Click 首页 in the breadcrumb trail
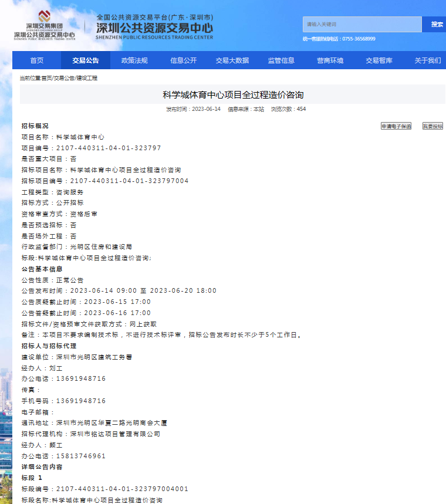This screenshot has width=446, height=504. coord(46,78)
